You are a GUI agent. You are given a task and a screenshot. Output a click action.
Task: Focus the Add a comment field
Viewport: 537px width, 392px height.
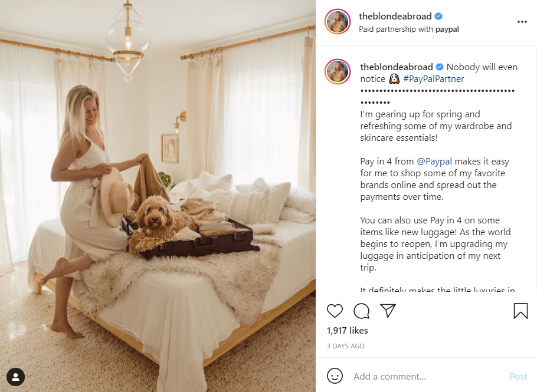pyautogui.click(x=428, y=376)
